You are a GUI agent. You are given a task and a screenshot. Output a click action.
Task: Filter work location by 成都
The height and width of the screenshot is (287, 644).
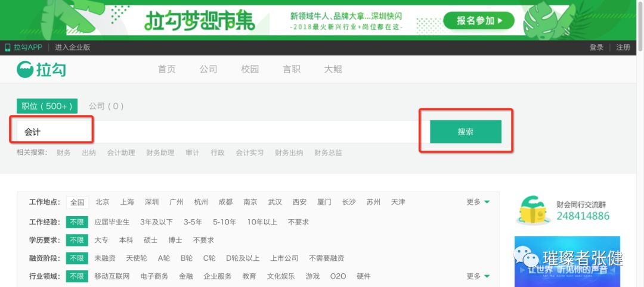(225, 202)
